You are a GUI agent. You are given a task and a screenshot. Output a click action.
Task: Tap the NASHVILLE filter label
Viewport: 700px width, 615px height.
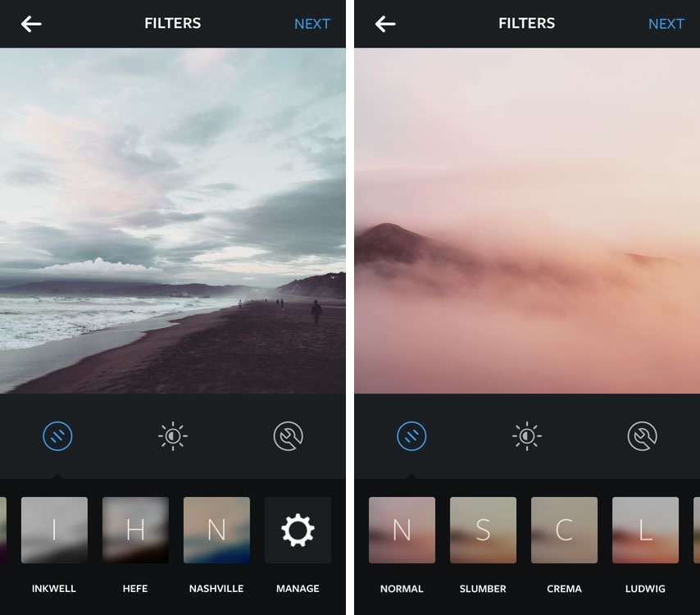click(216, 589)
